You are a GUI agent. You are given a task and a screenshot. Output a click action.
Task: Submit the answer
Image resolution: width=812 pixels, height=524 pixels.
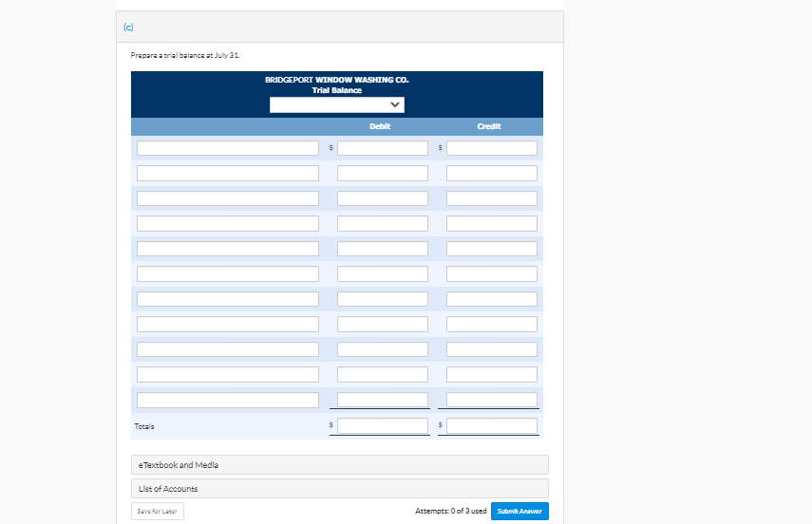[519, 511]
